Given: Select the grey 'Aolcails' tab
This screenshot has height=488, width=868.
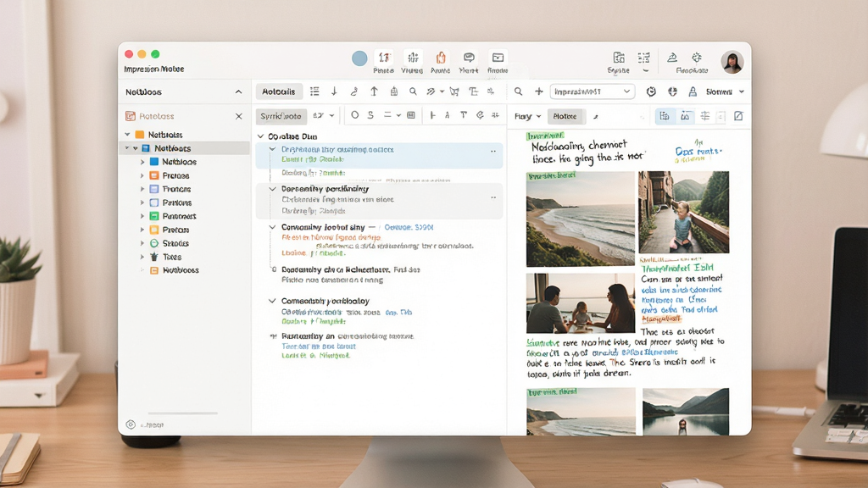Looking at the screenshot, I should (x=278, y=91).
